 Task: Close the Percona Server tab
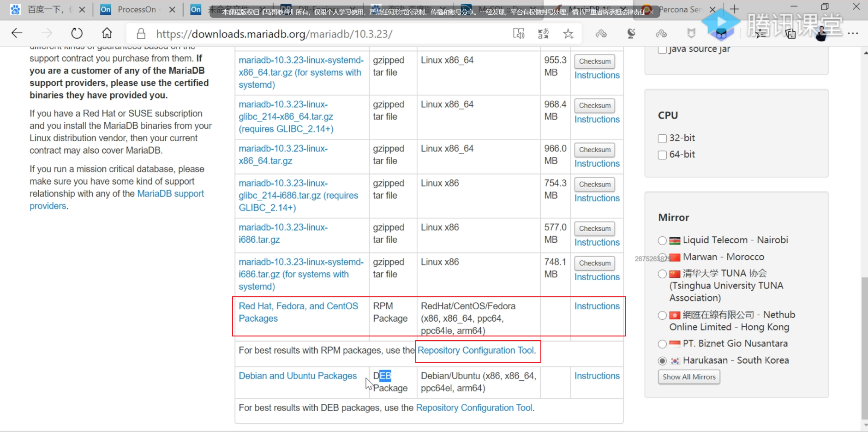pos(712,9)
